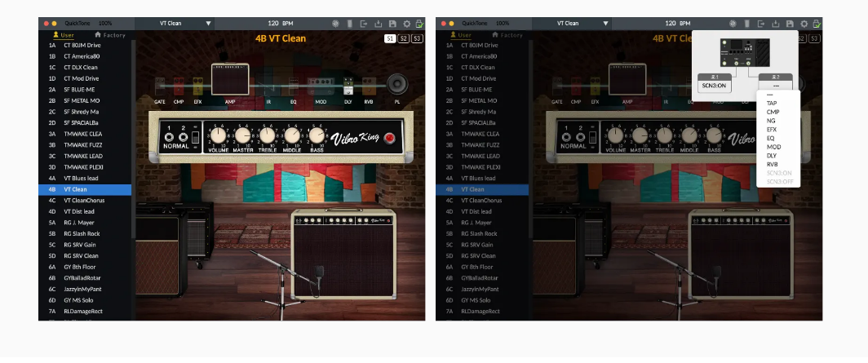Open the tuner icon in left window toolbar
868x363 pixels.
(x=335, y=24)
